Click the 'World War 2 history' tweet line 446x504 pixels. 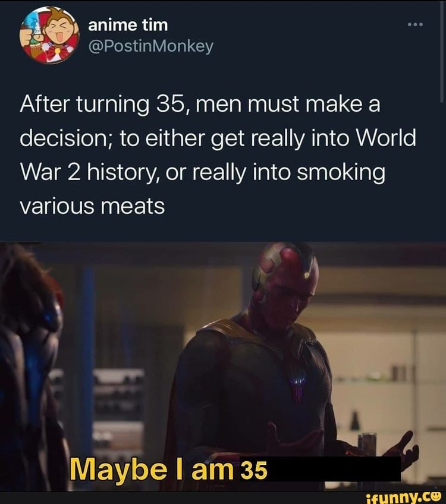pos(203,172)
